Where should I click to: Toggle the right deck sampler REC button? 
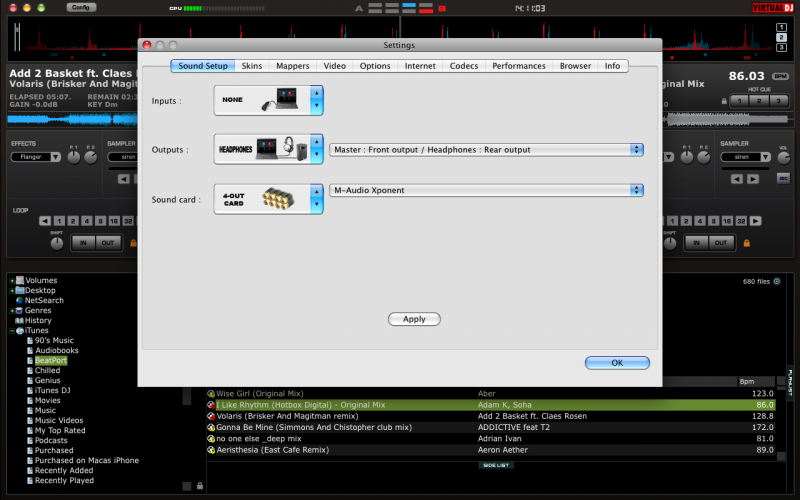[783, 179]
